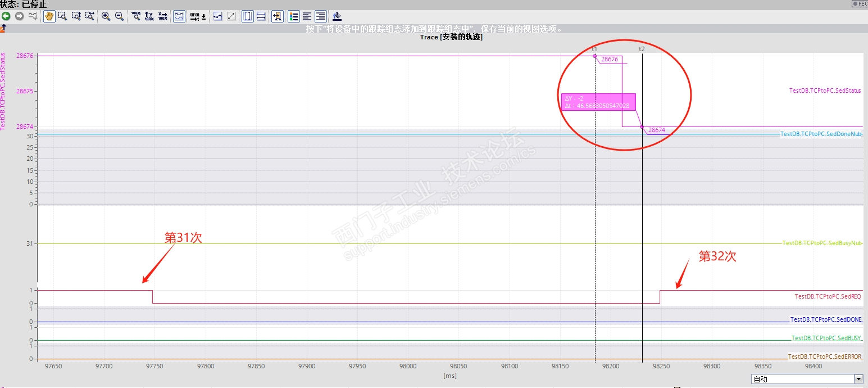The height and width of the screenshot is (388, 868).
Task: Click the vertical SedStatus Y-axis title
Action: coord(3,91)
